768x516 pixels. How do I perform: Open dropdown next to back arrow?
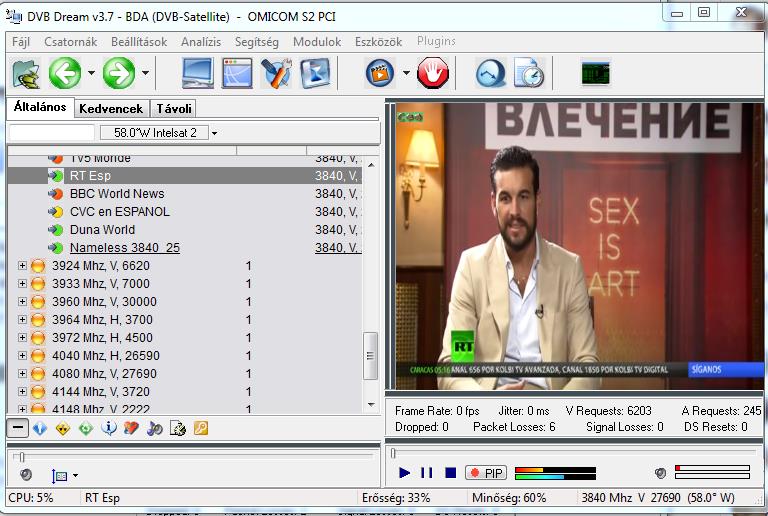click(92, 73)
